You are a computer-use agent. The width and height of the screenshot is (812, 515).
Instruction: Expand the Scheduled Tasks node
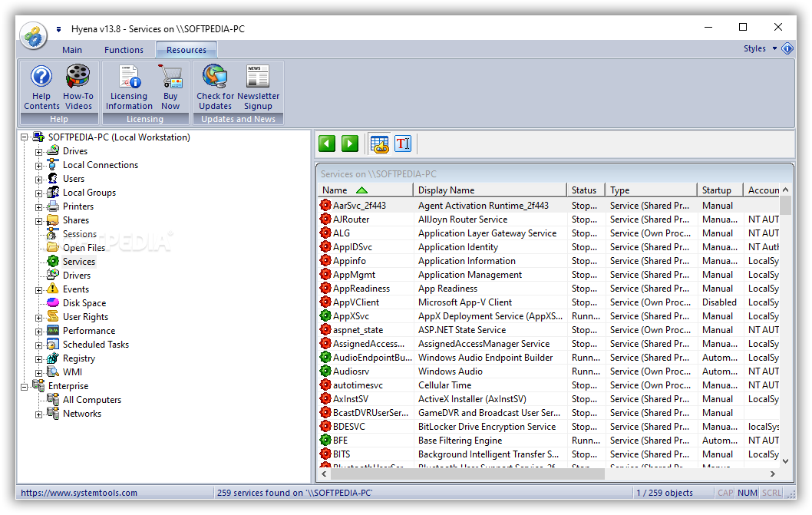[39, 345]
